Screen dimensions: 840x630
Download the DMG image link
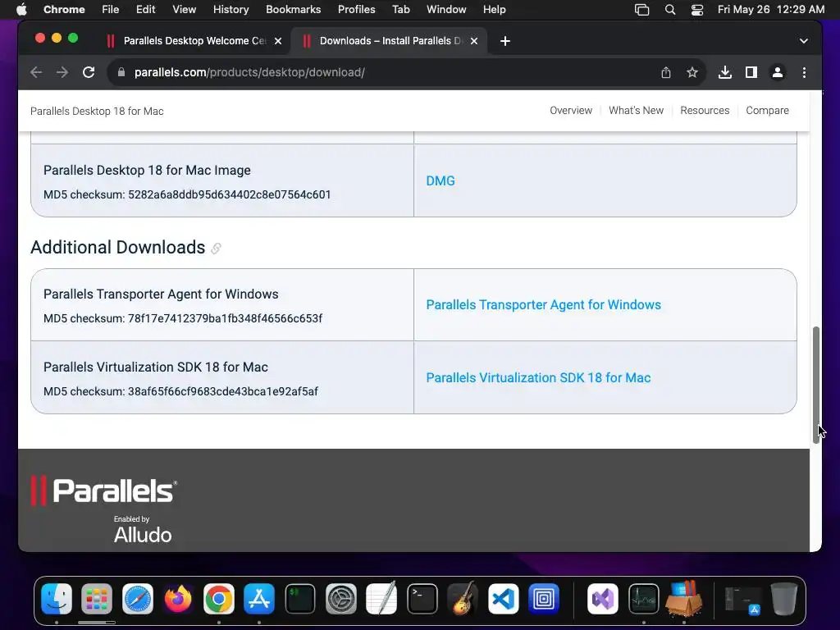coord(441,181)
